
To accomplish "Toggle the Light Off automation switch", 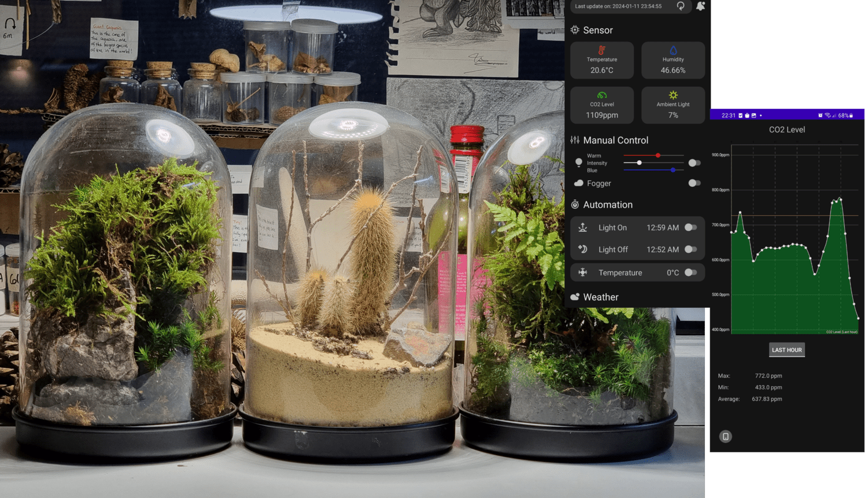I will (690, 249).
